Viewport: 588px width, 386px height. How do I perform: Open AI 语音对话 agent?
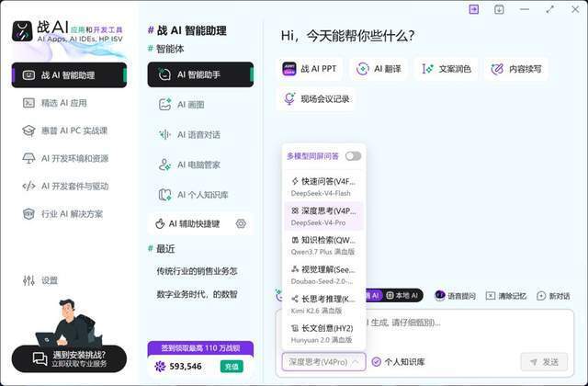[189, 134]
